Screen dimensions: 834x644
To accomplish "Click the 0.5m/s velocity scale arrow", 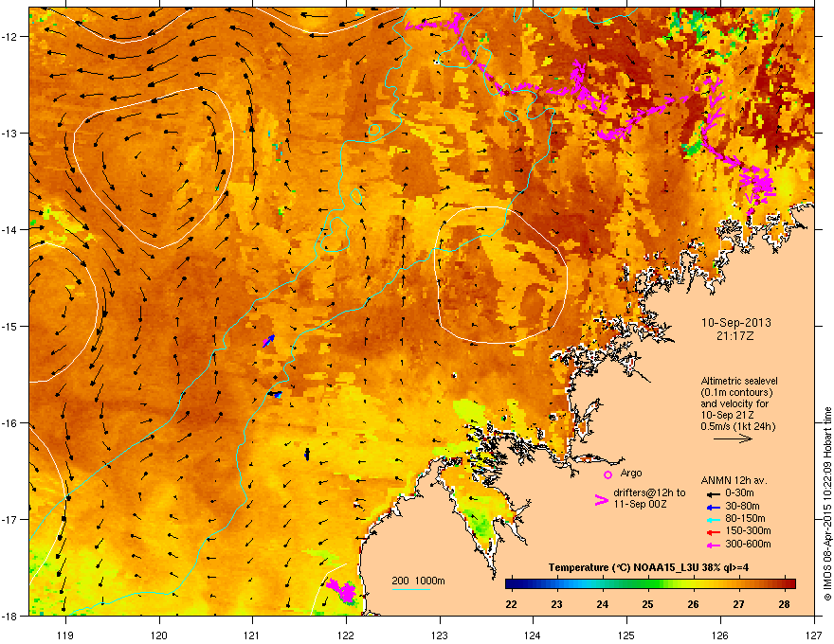I will coord(733,438).
